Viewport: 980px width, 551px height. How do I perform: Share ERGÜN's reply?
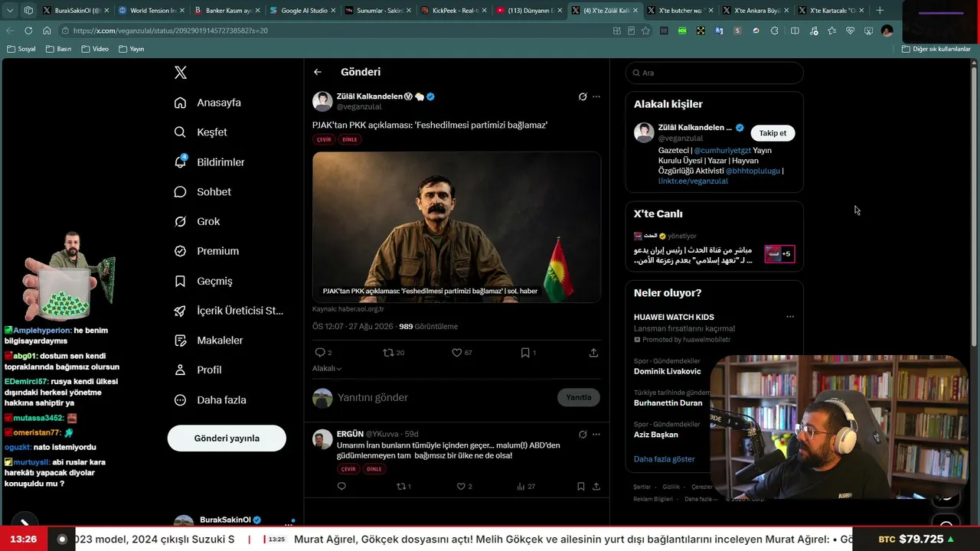click(x=596, y=486)
